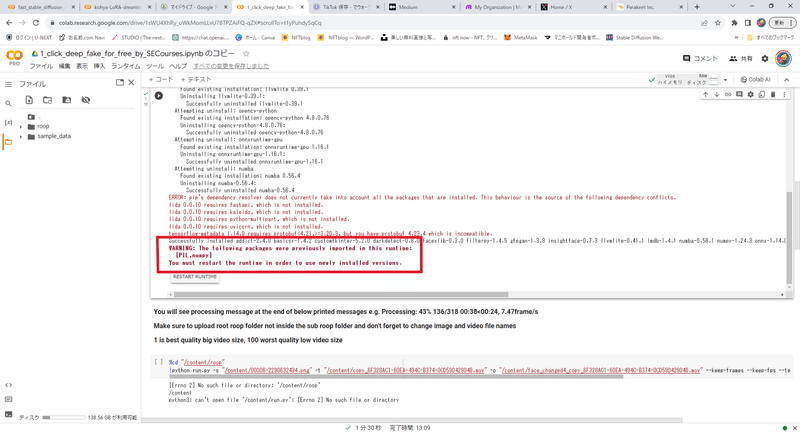Viewport: 800px width, 433px height.
Task: Add a text cell with + テキスト
Action: [x=195, y=80]
